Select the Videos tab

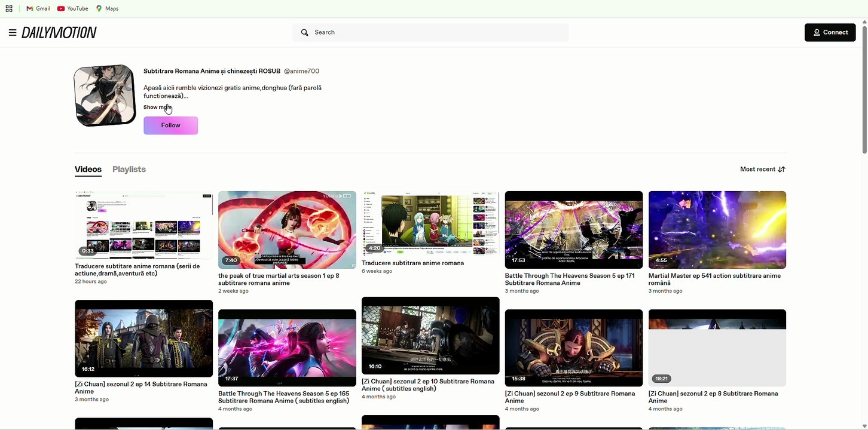point(88,170)
